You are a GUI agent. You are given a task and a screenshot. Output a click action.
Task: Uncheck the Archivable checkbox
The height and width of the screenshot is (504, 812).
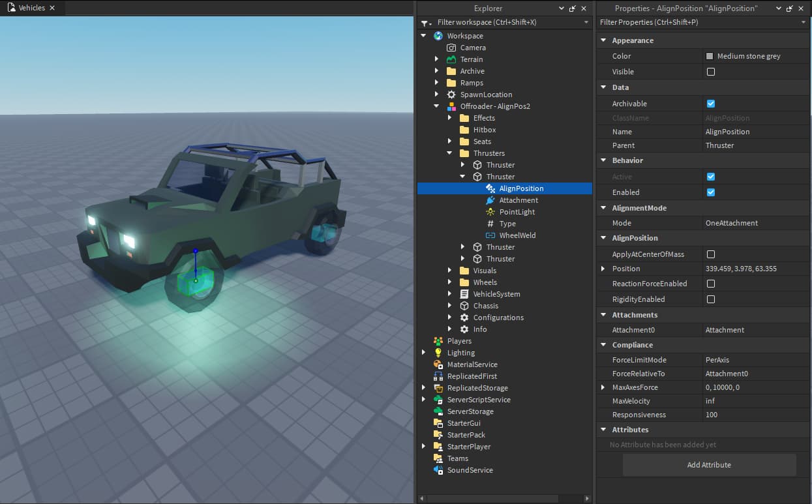coord(711,104)
